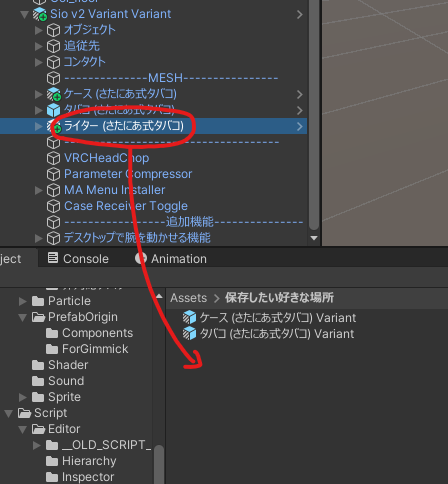Click the cube icon beside オブジェクト
This screenshot has height=484, width=448.
pos(53,30)
